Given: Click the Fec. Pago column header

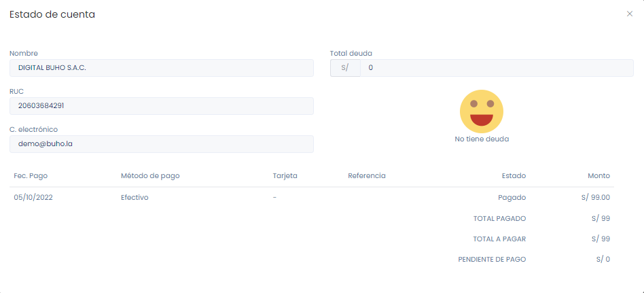Looking at the screenshot, I should click(x=31, y=175).
